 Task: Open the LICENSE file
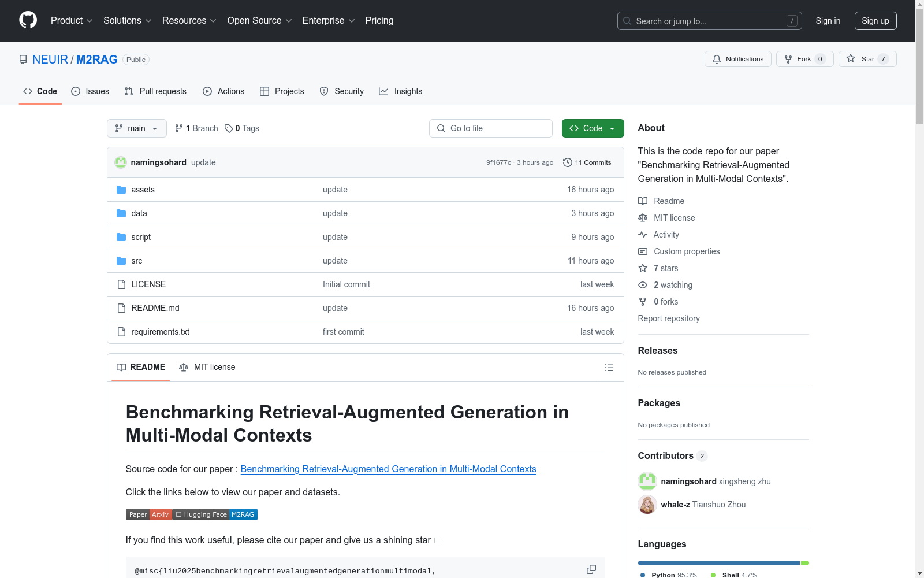point(148,284)
